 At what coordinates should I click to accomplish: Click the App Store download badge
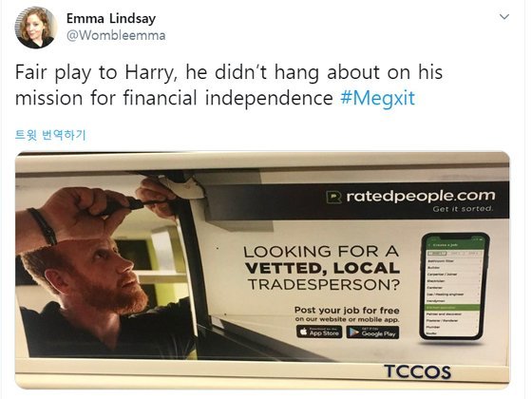(x=319, y=332)
